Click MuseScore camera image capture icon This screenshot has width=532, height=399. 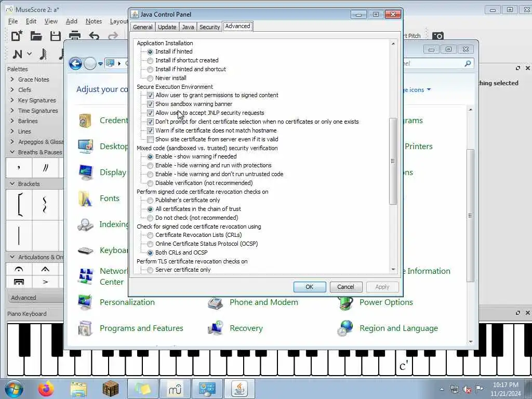[x=437, y=36]
